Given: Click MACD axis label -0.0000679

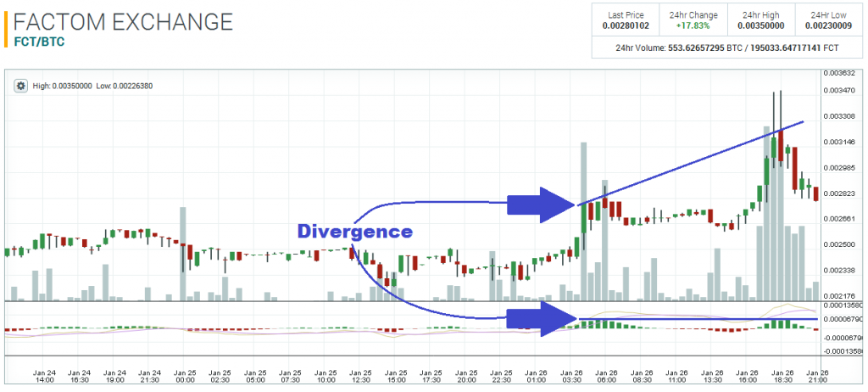Looking at the screenshot, I should (843, 337).
